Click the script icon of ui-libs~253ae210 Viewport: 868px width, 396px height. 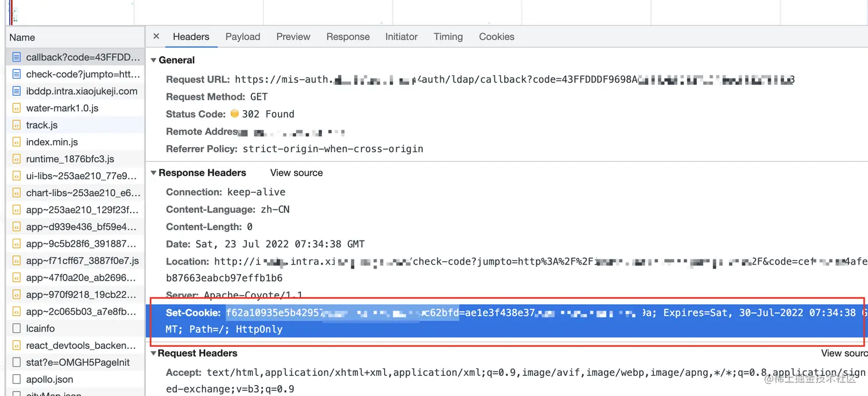point(16,176)
